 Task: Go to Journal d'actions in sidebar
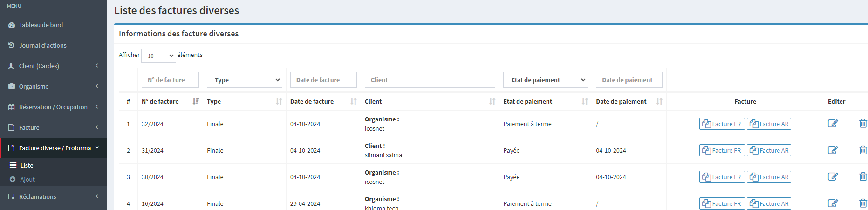pos(42,45)
